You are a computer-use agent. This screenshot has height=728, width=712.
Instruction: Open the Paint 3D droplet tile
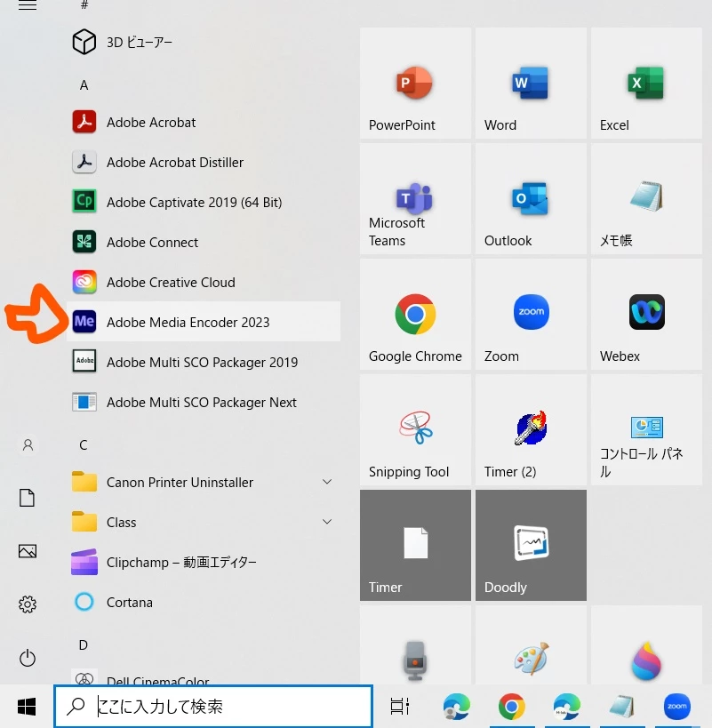pos(646,645)
